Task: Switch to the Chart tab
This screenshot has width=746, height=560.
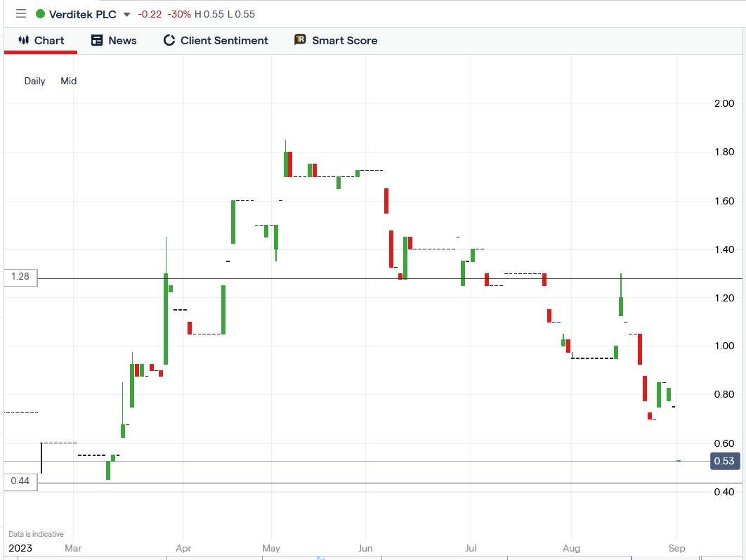Action: coord(41,41)
